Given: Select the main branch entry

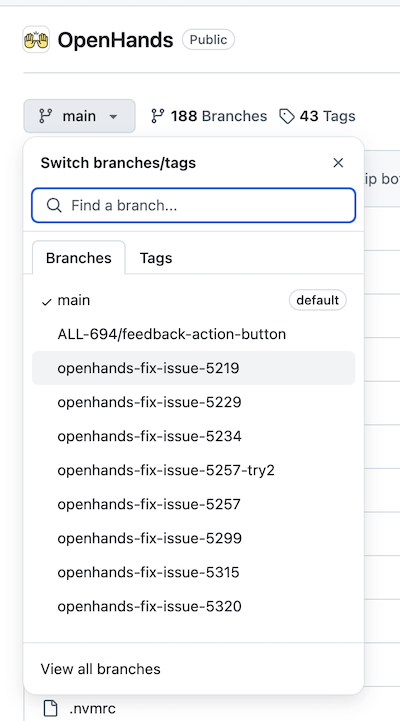Looking at the screenshot, I should click(x=194, y=300).
